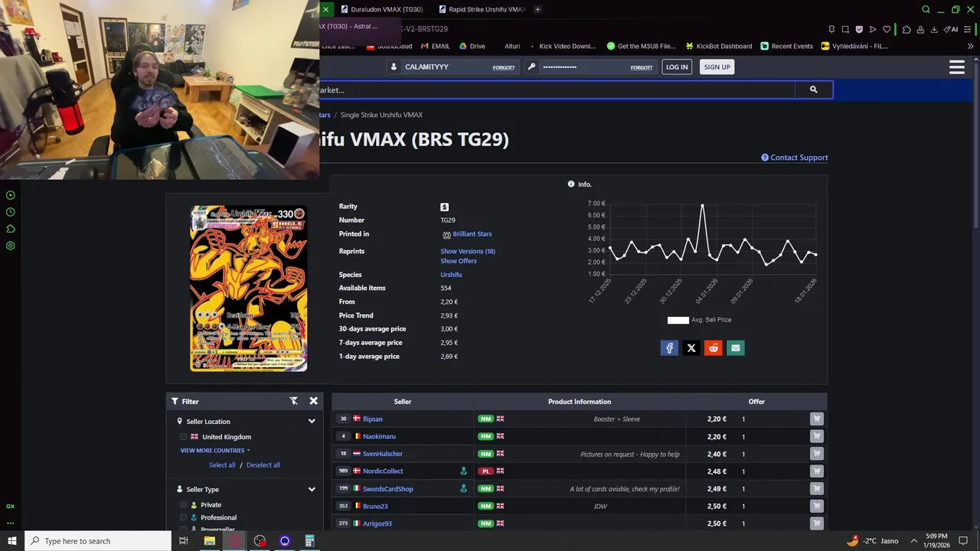Add SvenHulscher's offer to cart
Screen dimensions: 980x551
pyautogui.click(x=817, y=454)
